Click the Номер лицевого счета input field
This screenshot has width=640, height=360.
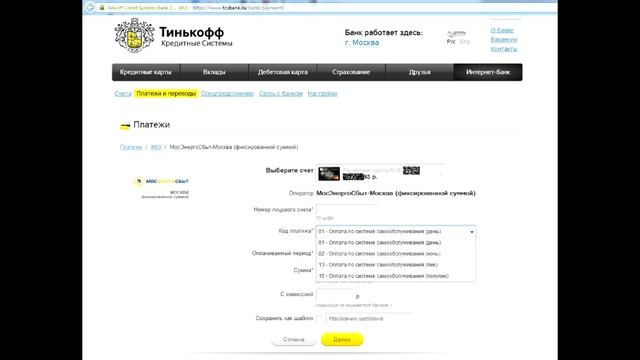(347, 209)
